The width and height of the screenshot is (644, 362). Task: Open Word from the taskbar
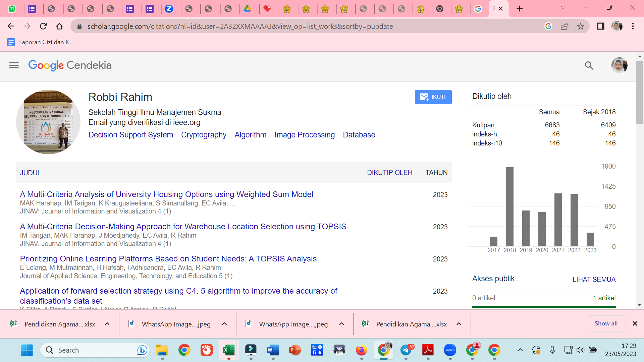(273, 350)
